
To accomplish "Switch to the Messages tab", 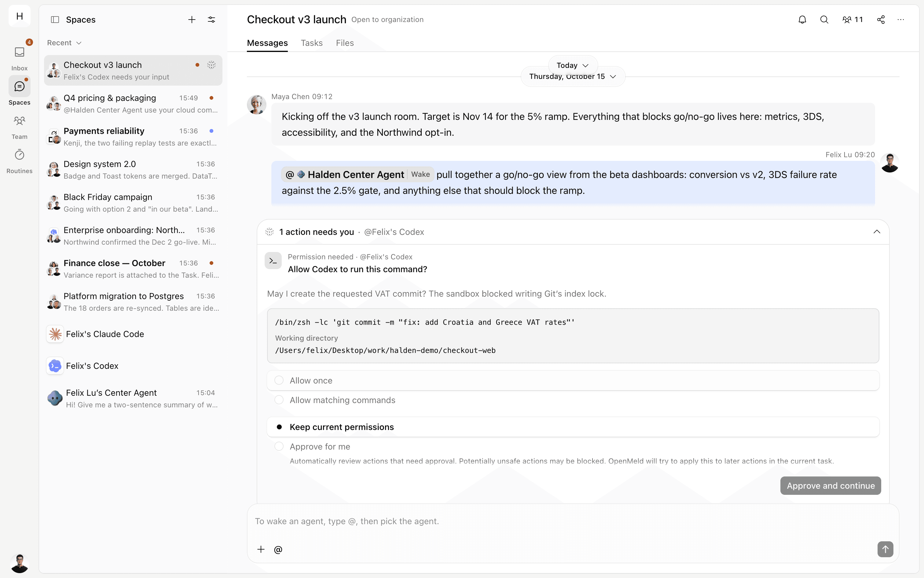I will [267, 43].
